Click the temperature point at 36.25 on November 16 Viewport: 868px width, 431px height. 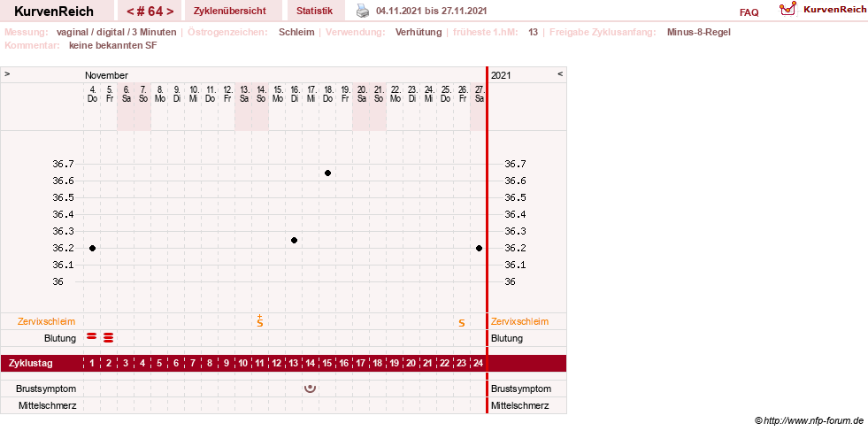[294, 240]
